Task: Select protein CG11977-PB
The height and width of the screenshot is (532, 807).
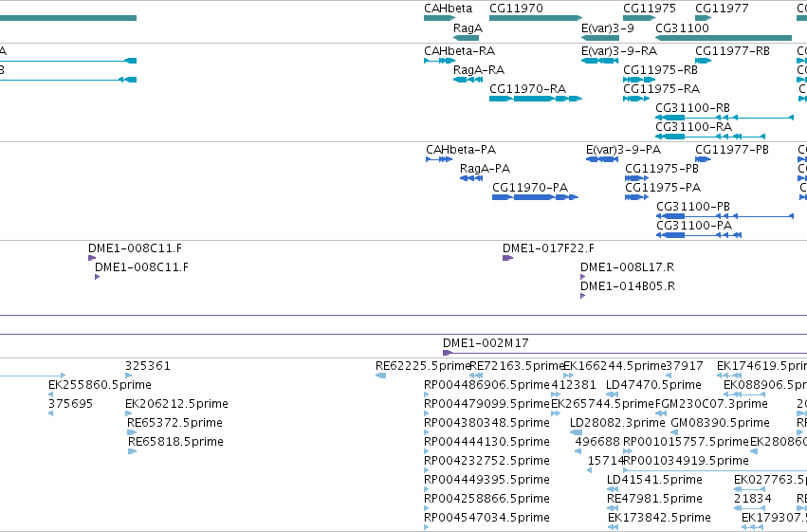Action: click(x=703, y=159)
